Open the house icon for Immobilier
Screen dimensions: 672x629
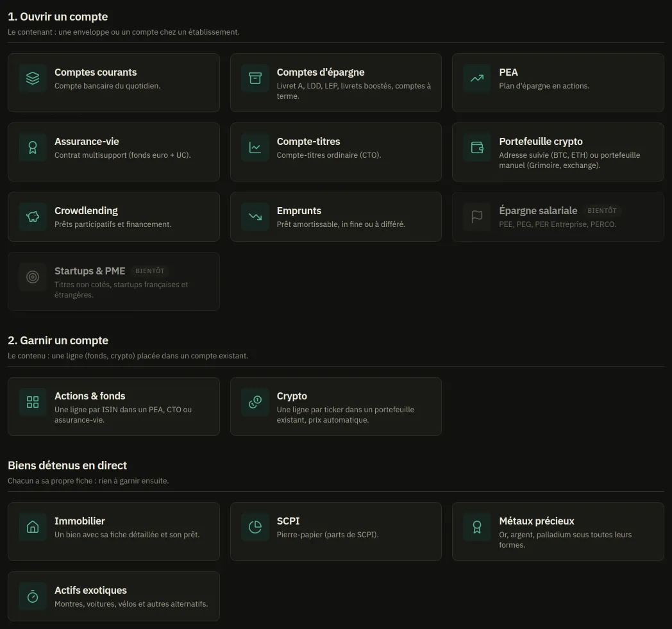coord(33,527)
